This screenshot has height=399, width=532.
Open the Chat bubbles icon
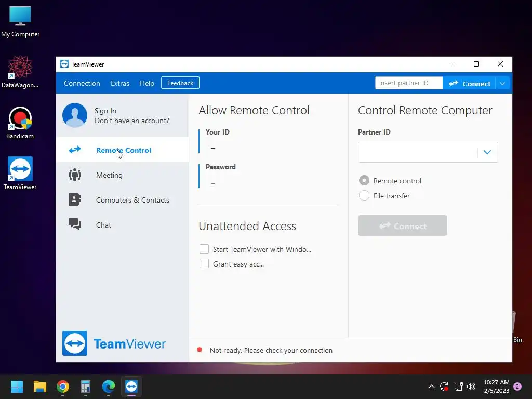click(75, 224)
